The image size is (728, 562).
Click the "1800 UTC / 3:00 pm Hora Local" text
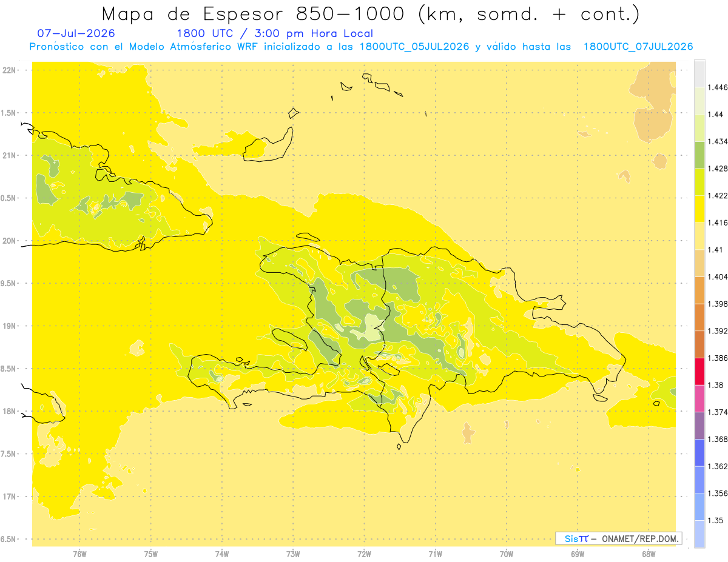(275, 33)
